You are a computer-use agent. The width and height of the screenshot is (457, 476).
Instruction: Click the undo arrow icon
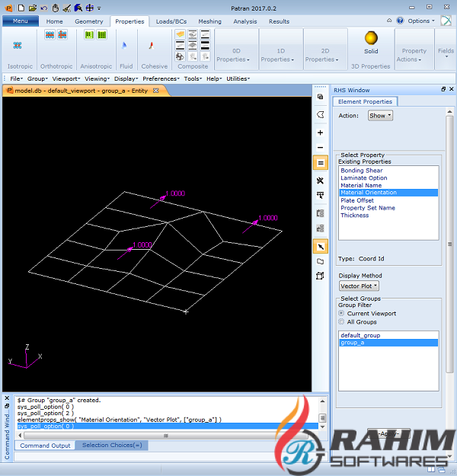[x=44, y=8]
